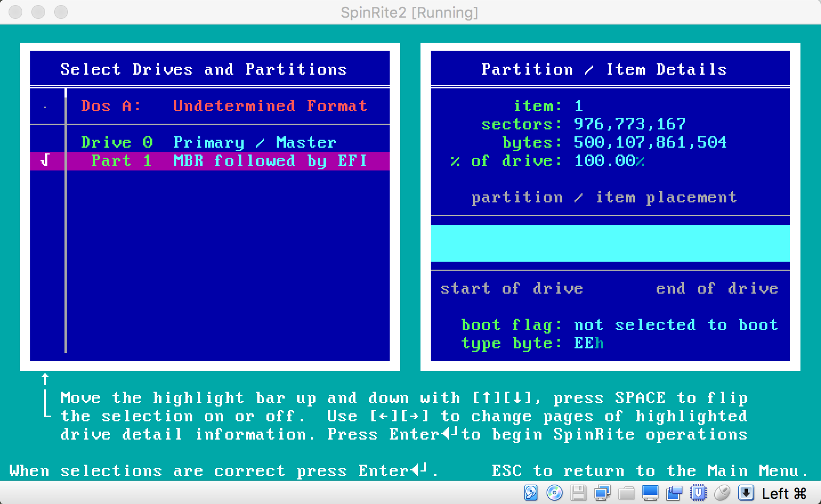821x504 pixels.
Task: Open the hard disk activity icon
Action: tap(531, 493)
